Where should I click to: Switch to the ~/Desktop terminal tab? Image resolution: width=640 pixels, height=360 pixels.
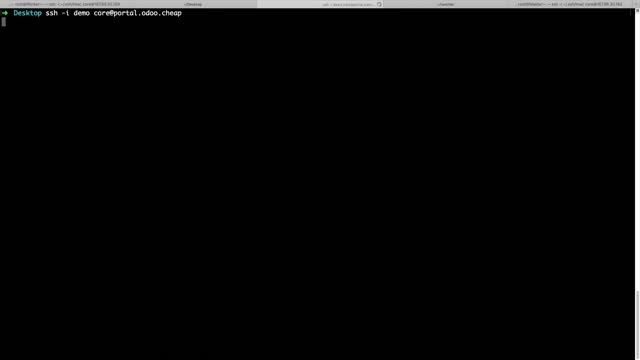[193, 4]
